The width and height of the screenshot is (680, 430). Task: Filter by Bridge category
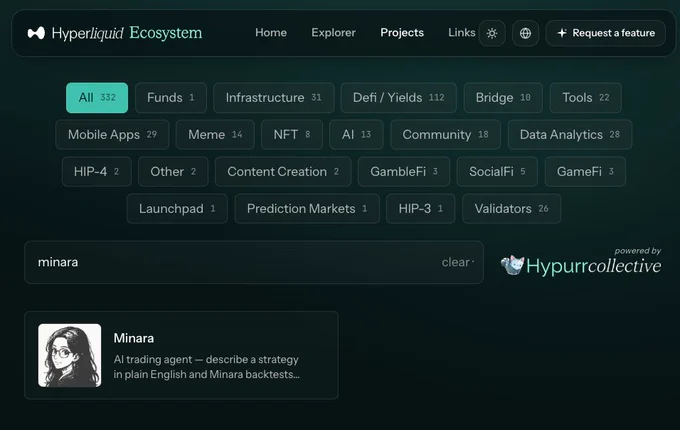(x=503, y=98)
